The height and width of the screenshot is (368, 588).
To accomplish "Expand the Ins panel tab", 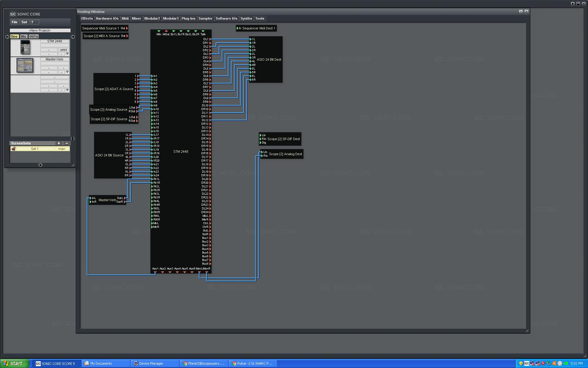I will tap(23, 36).
